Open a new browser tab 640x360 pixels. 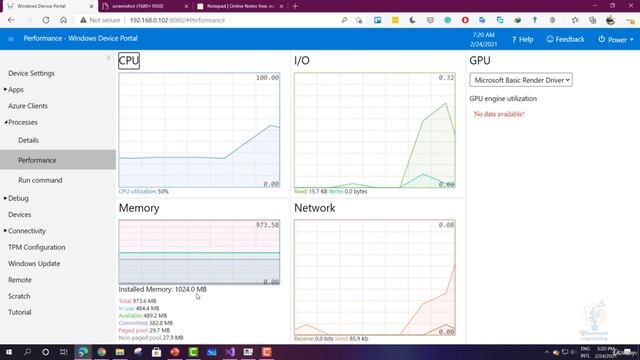295,6
